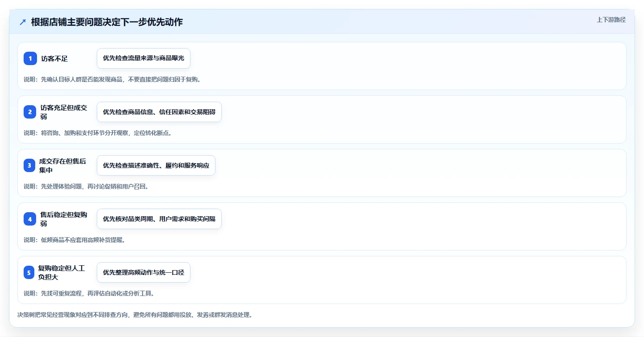This screenshot has height=337, width=644.
Task: Click the 访客不足 condition label
Action: click(x=54, y=58)
